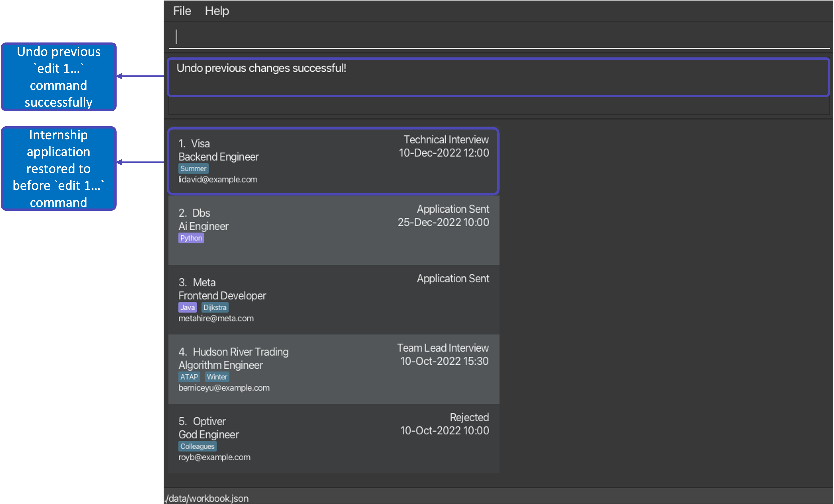Click the Colleagues tag on Optiver
The height and width of the screenshot is (504, 834).
(197, 446)
